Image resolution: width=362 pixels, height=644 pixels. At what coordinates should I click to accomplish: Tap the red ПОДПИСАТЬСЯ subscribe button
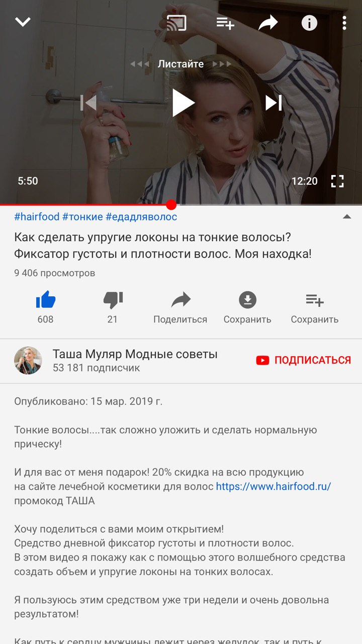point(304,360)
